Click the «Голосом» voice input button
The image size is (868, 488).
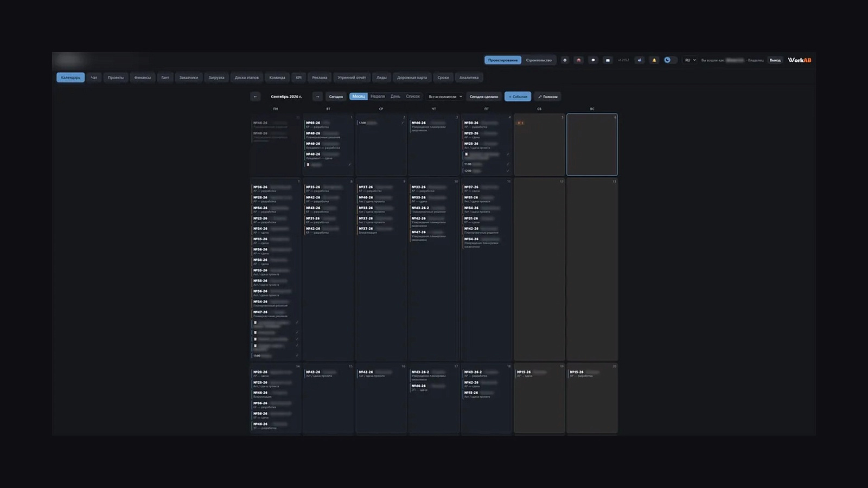548,97
